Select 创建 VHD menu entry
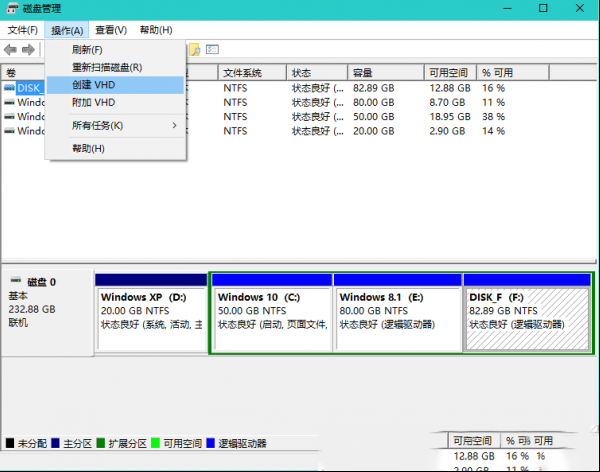 pos(115,85)
